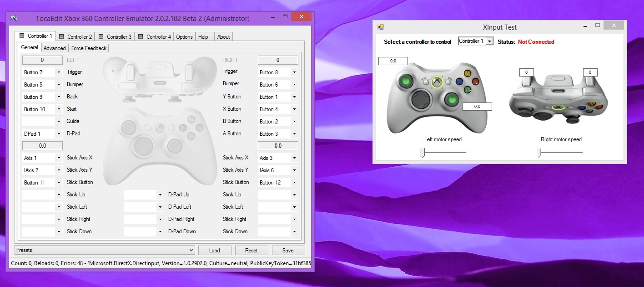Open X Button dropdown showing Button 4
644x287 pixels.
tap(278, 109)
